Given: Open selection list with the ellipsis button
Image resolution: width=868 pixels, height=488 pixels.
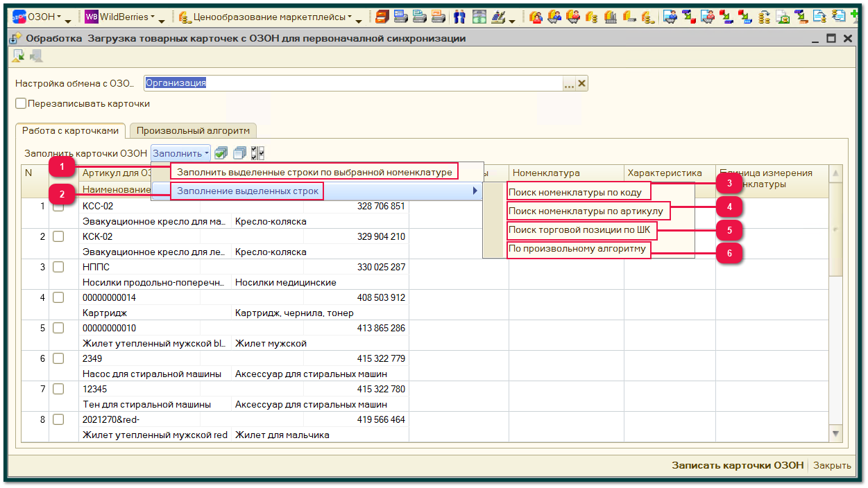Looking at the screenshot, I should [x=569, y=83].
